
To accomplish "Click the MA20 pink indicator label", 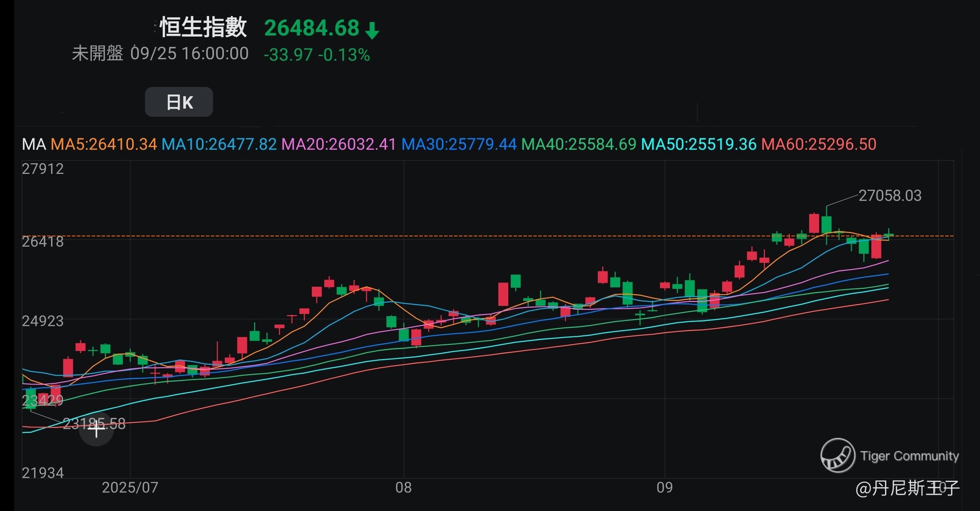I will 338,144.
